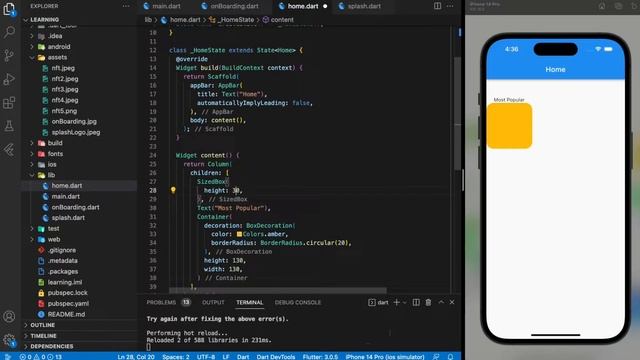
Task: Select the home.dart editor tab
Action: pyautogui.click(x=303, y=6)
